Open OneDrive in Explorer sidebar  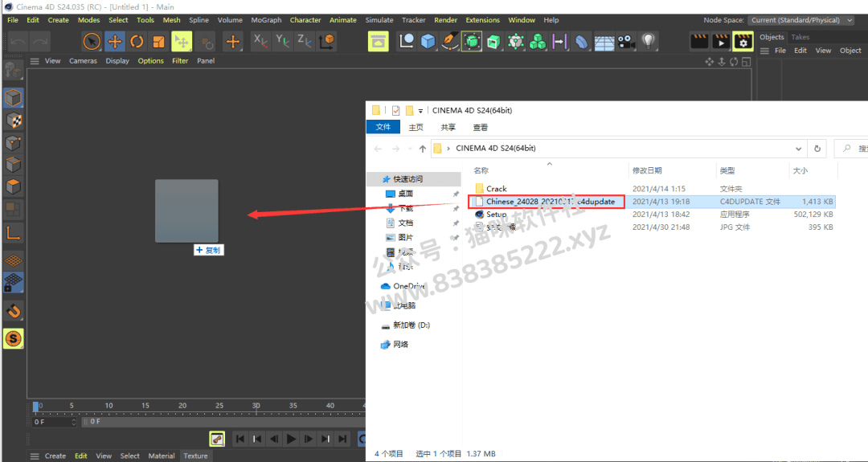(x=403, y=286)
